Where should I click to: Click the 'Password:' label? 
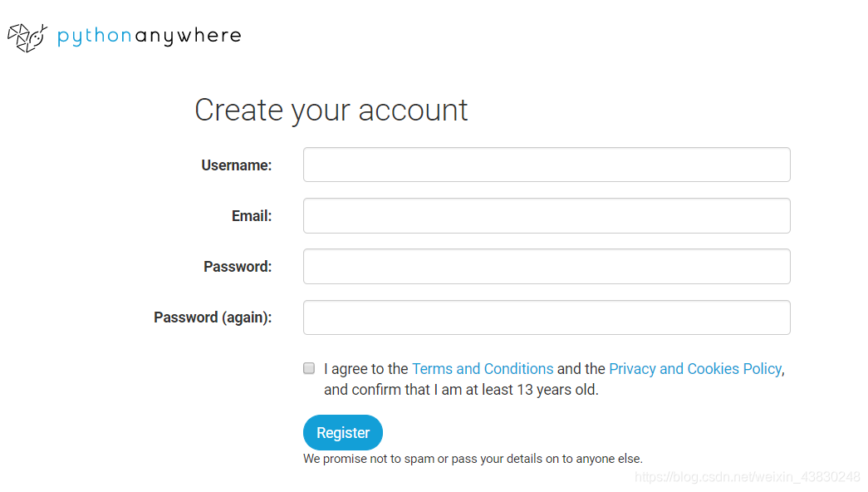click(238, 267)
